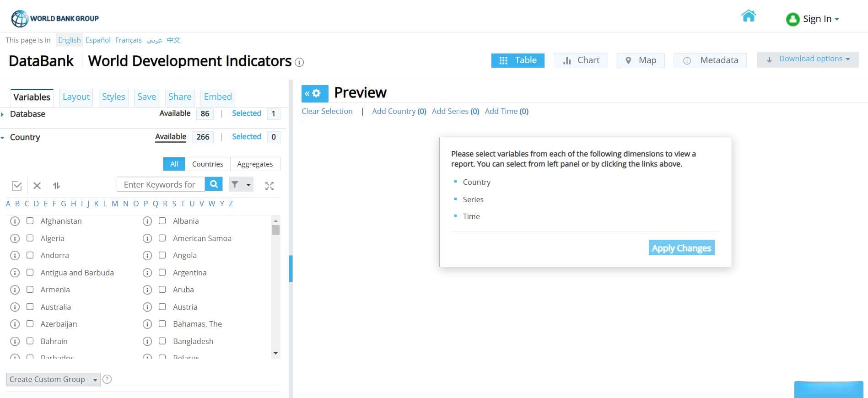This screenshot has width=868, height=398.
Task: View info for Antigua and Barbuda
Action: click(x=15, y=273)
